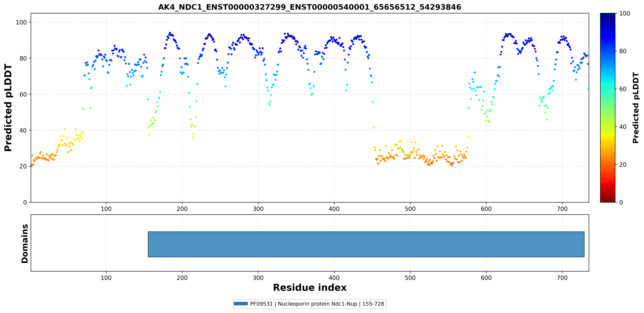Click the Nucleoporin Ndc1-Nup domain bar
Screen dimensions: 644x313
pyautogui.click(x=366, y=244)
